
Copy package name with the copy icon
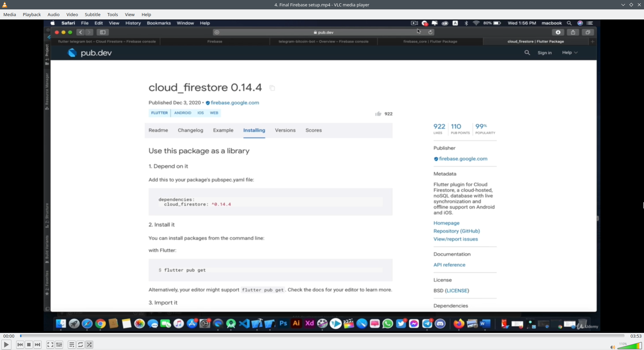pos(272,88)
